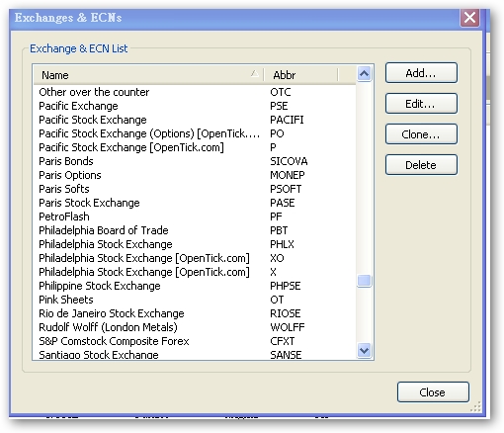Select 'Rio de Janeiro Stock Exchange' row
The height and width of the screenshot is (433, 504).
(195, 313)
